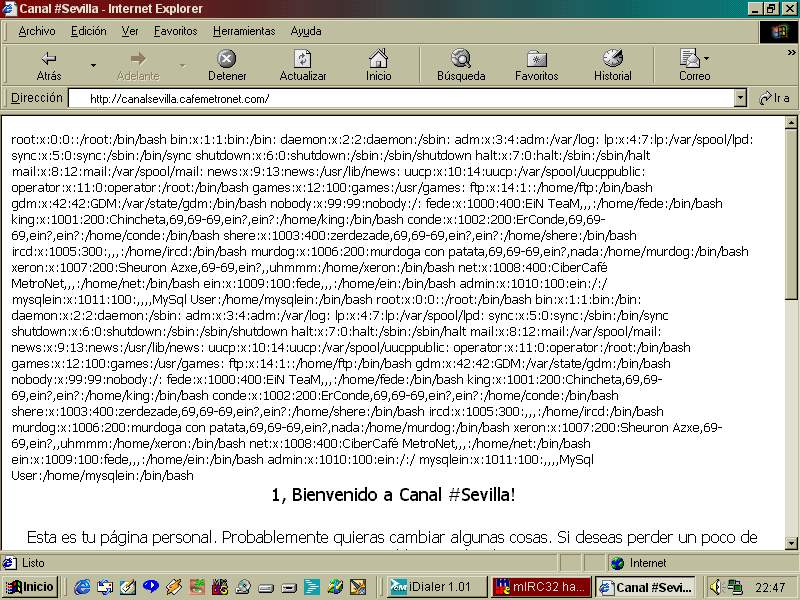Click the Atrás back arrow icon

click(49, 59)
